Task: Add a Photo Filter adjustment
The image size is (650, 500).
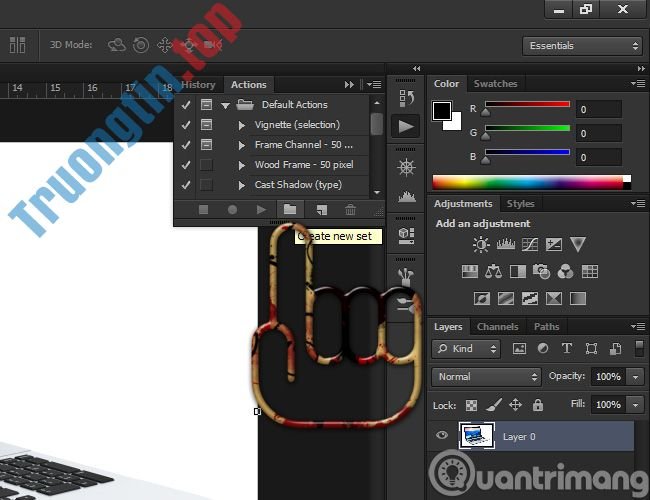Action: point(541,272)
